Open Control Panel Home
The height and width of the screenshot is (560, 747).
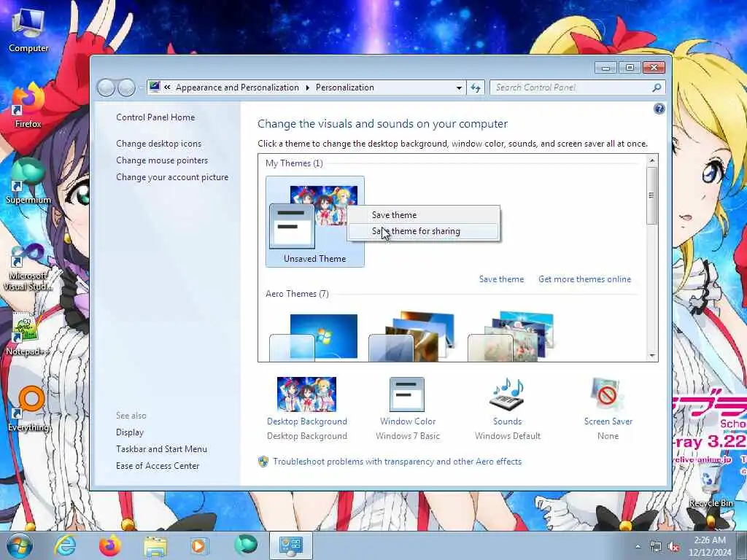click(155, 117)
